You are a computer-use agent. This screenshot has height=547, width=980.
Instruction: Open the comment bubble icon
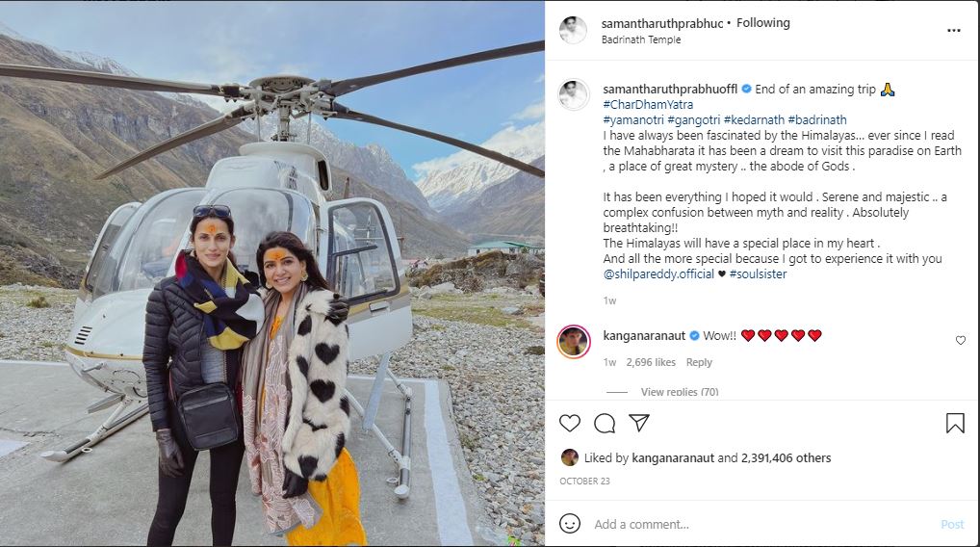(x=605, y=423)
